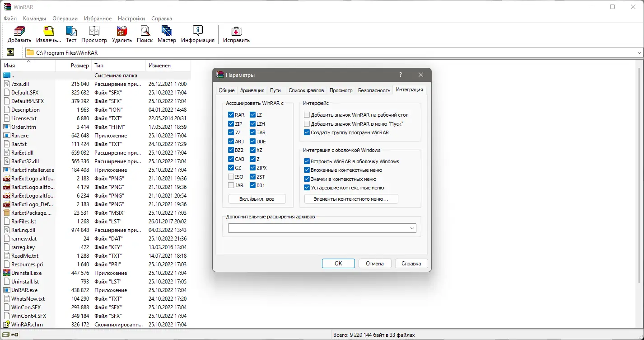This screenshot has width=644, height=340.
Task: Click 'Вкл./выкл. все' button
Action: tap(257, 199)
